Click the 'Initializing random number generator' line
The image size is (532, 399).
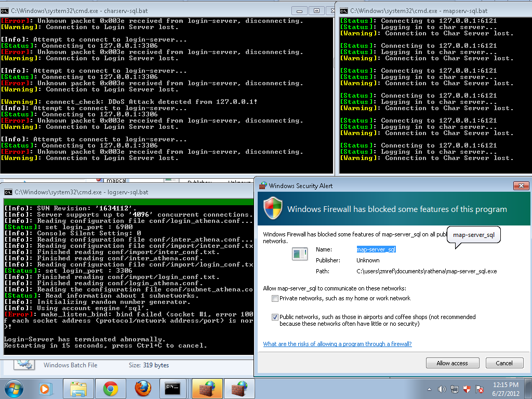97,302
